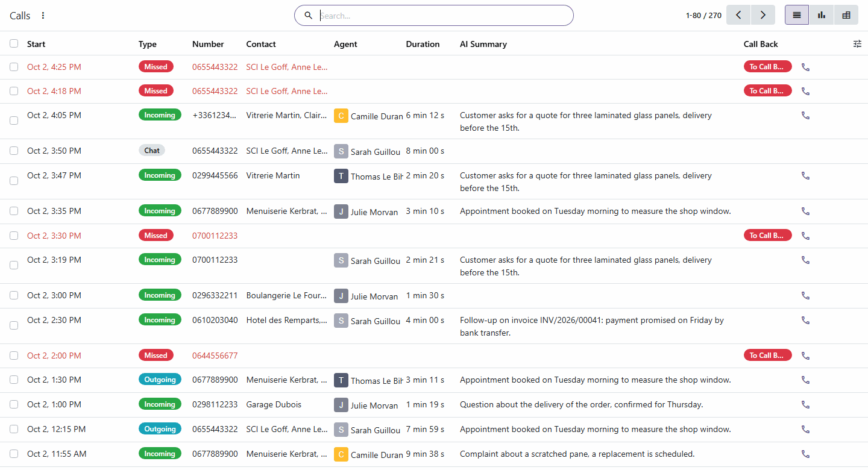Click Boulangerie Le Four contact cell
Viewport: 868px width, 470px height.
click(287, 295)
